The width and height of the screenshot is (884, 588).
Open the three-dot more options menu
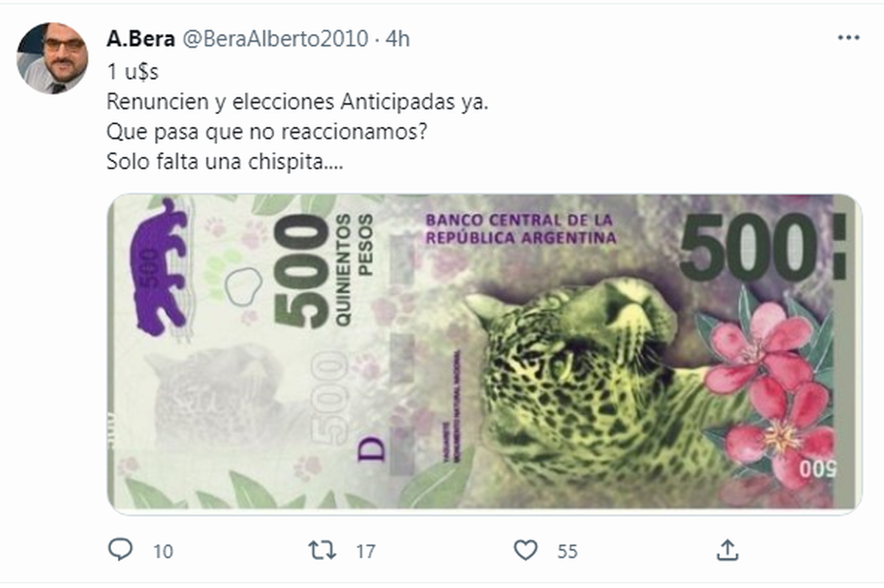pos(849,38)
